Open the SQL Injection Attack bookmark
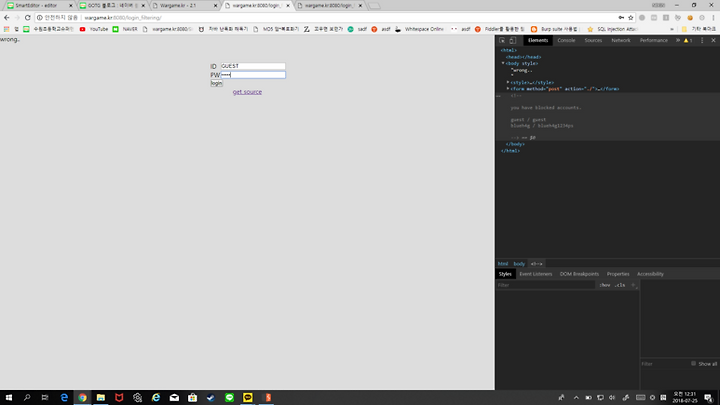Viewport: 720px width, 405px height. (x=612, y=29)
